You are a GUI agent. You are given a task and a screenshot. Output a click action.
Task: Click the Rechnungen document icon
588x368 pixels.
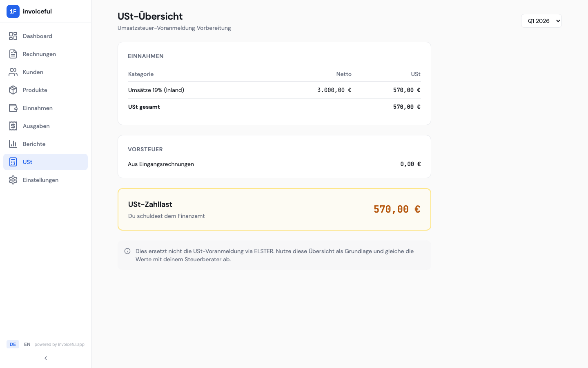click(13, 54)
